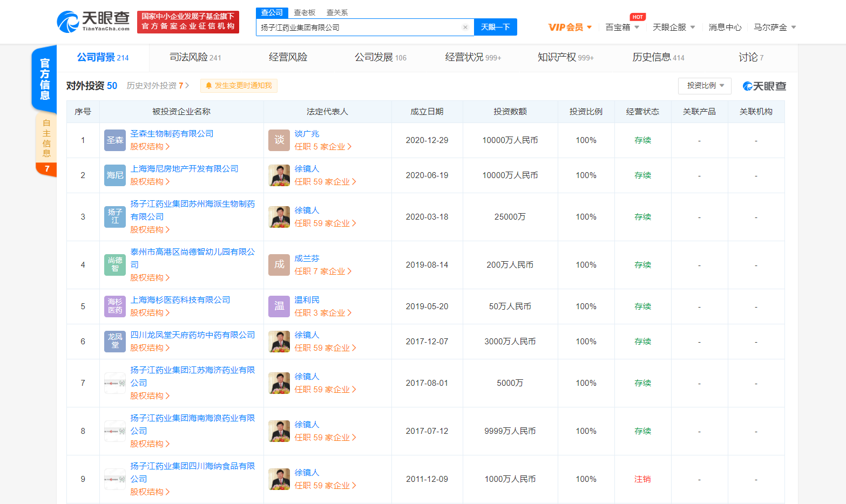Image resolution: width=846 pixels, height=504 pixels.
Task: Click the 成立日期 column header
Action: (427, 112)
